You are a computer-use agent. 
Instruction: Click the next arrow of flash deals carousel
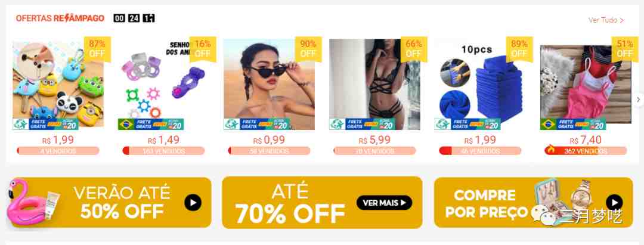[x=638, y=100]
